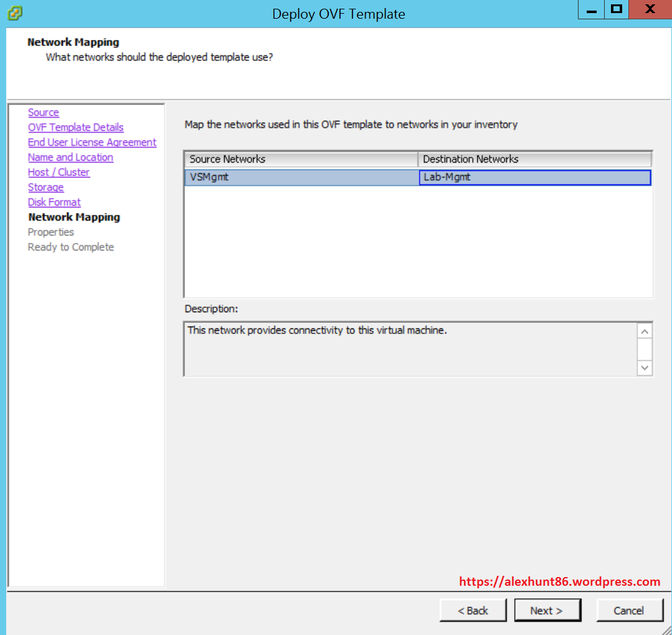Open Lab-Mgmt destination network dropdown

(534, 178)
